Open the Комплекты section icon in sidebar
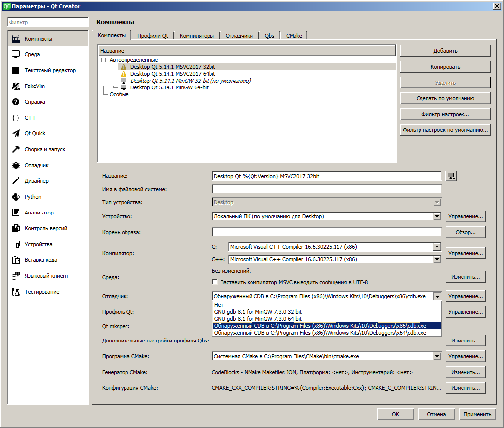The width and height of the screenshot is (504, 428). coord(16,39)
